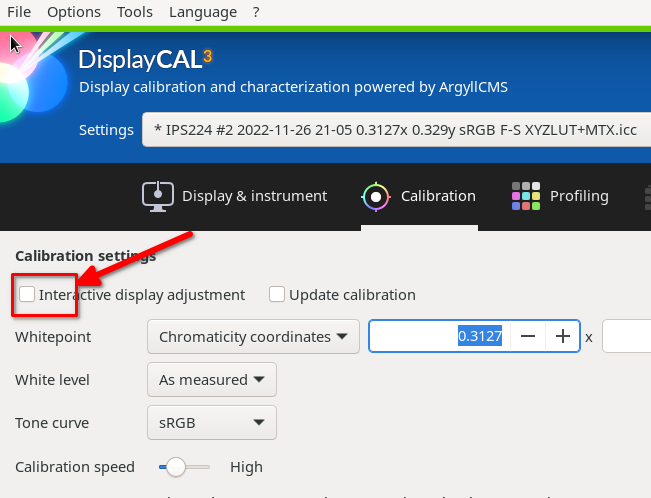Click the White level label
The height and width of the screenshot is (498, 651).
[x=52, y=380]
